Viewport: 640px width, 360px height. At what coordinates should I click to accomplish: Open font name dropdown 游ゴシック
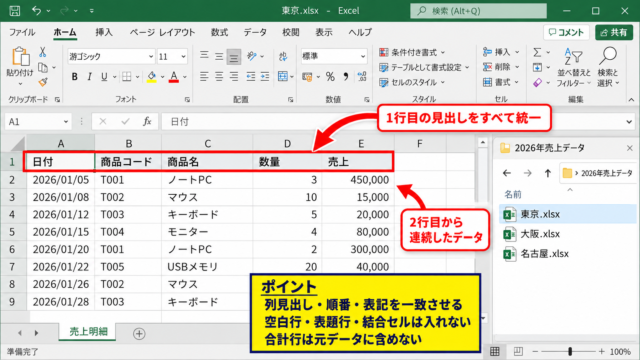point(151,56)
